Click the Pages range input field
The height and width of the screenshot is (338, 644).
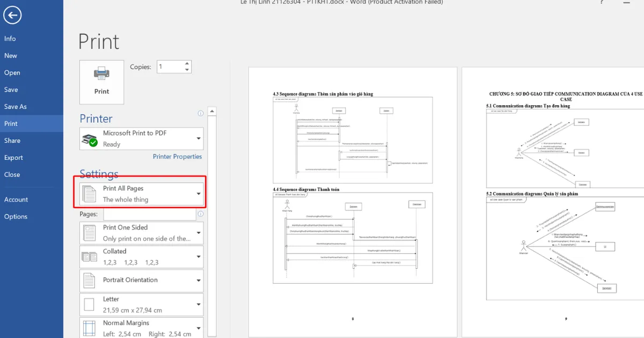pos(150,214)
